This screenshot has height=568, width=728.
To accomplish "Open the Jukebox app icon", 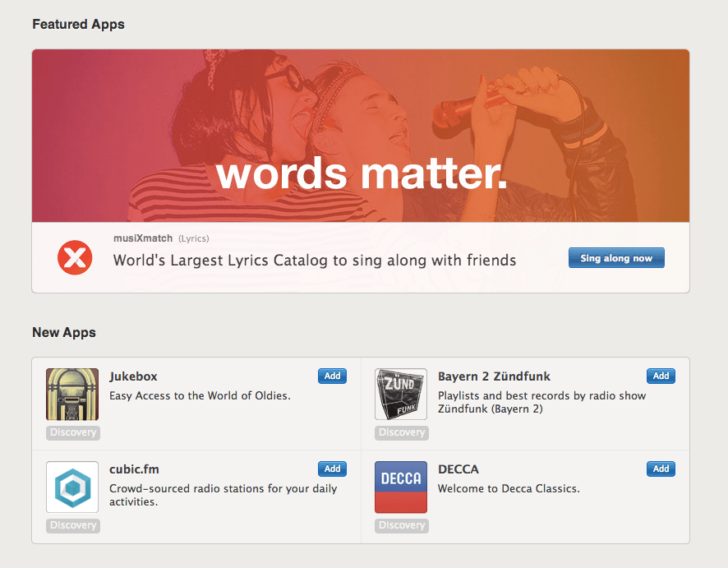I will (x=72, y=395).
